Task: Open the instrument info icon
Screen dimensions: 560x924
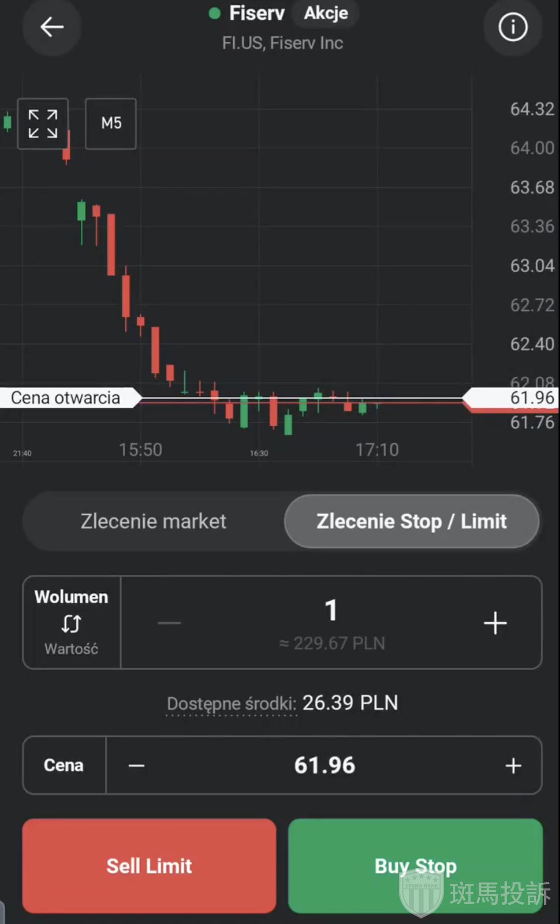Action: point(512,27)
